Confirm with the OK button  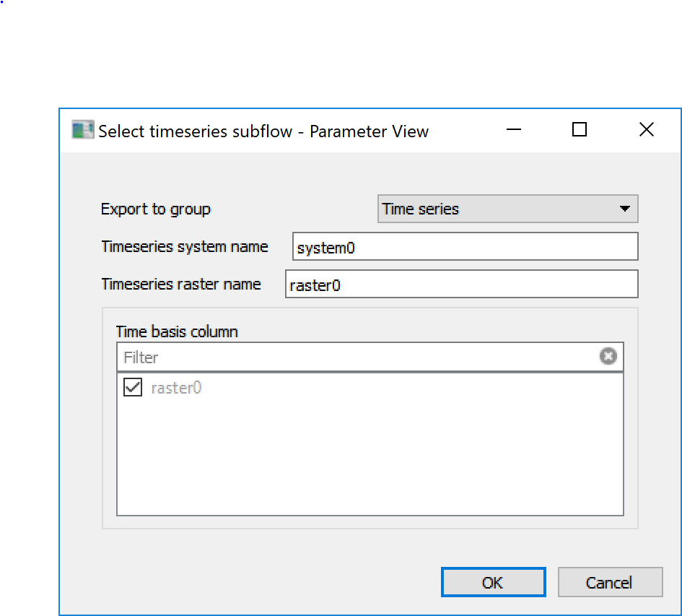pyautogui.click(x=493, y=582)
